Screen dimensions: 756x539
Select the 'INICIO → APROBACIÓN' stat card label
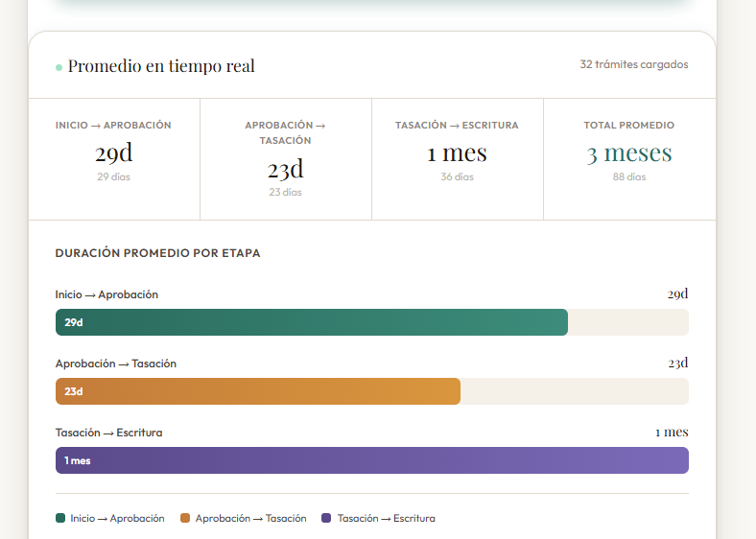tap(113, 126)
